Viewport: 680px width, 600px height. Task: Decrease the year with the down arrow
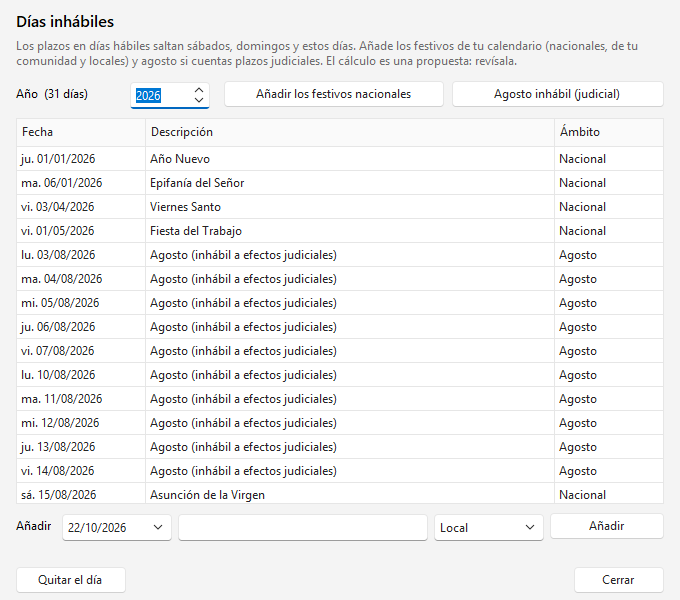click(x=199, y=100)
